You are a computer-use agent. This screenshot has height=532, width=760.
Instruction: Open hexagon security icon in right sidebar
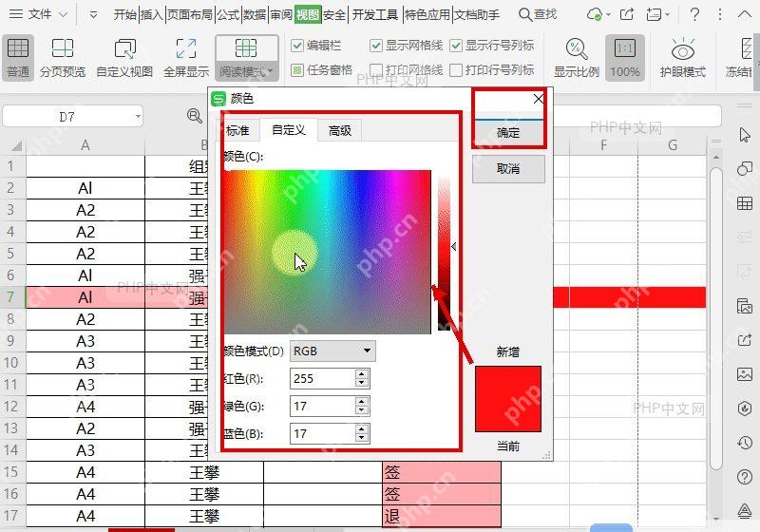(745, 408)
